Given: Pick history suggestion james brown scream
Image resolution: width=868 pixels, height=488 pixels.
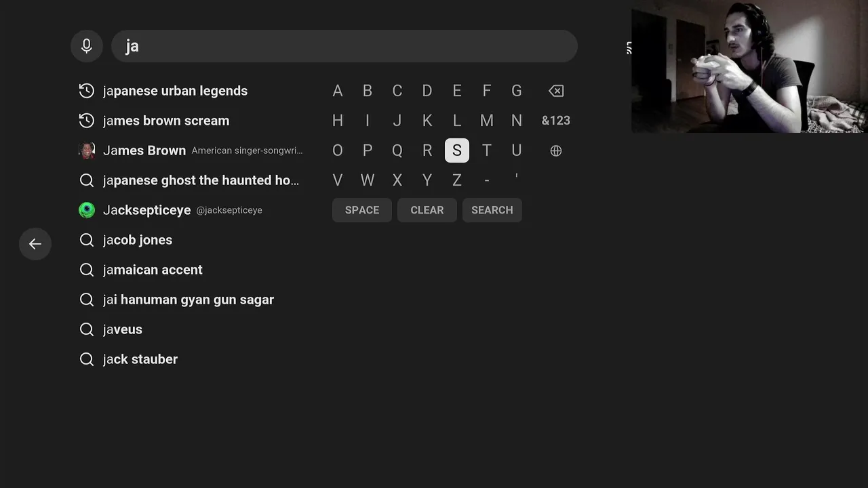Looking at the screenshot, I should 166,121.
